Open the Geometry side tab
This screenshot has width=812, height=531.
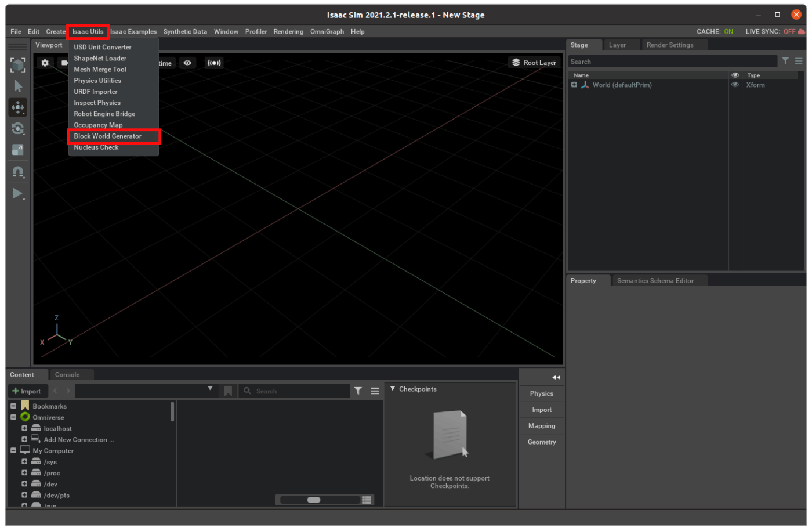pos(542,442)
